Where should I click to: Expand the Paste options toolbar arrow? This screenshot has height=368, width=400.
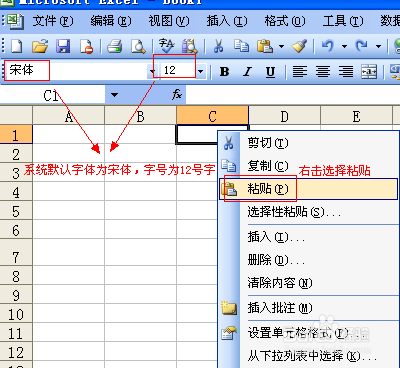281,46
